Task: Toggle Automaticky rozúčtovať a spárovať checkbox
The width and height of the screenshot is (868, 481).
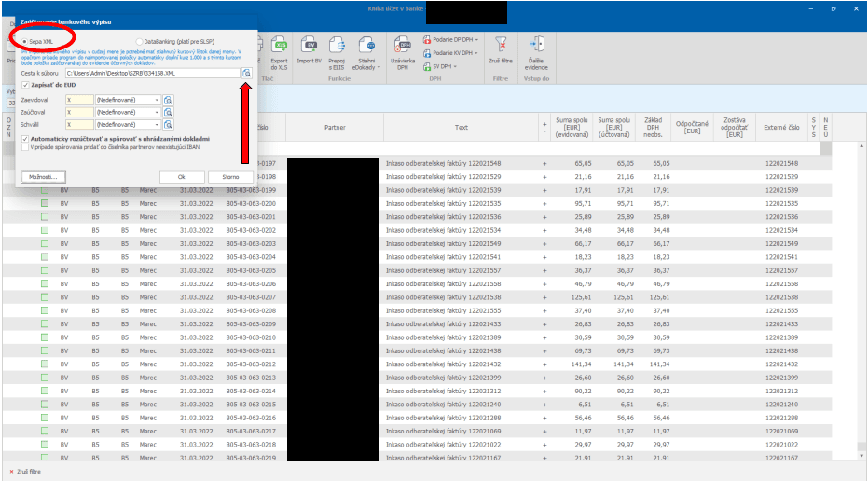Action: [25, 139]
